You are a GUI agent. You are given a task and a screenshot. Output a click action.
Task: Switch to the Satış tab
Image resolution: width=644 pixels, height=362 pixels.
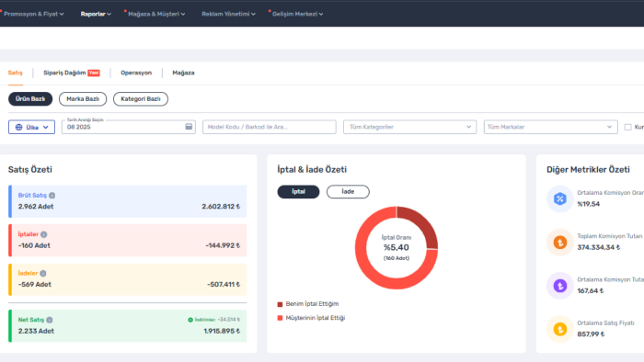coord(16,73)
